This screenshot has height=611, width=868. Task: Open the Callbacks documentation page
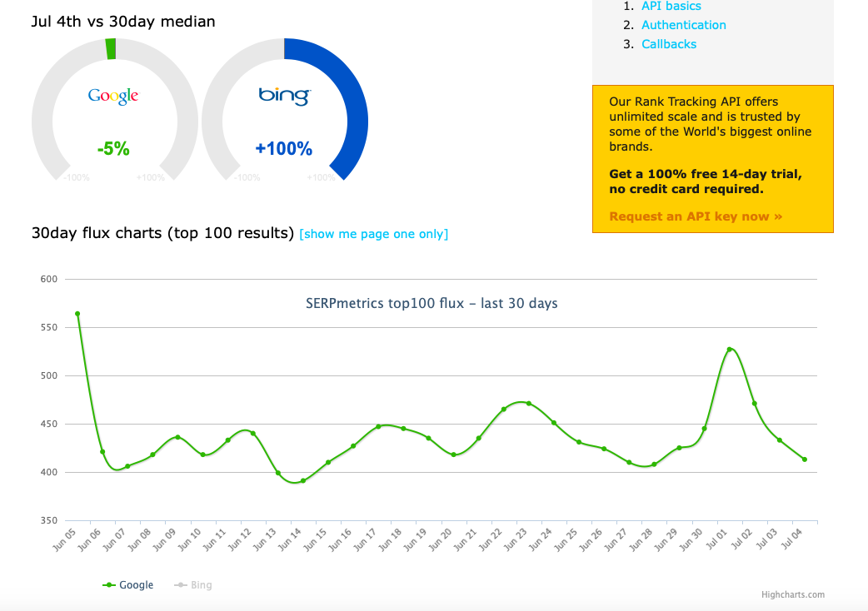coord(669,43)
